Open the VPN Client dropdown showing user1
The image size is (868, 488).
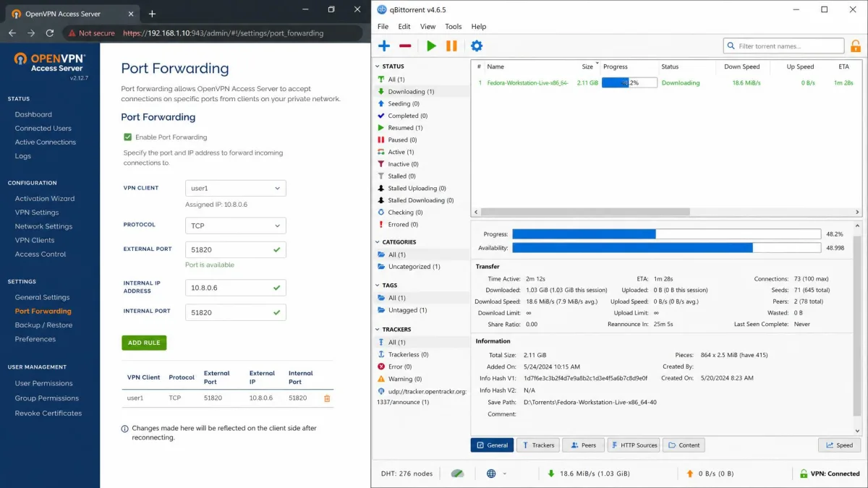pyautogui.click(x=236, y=188)
